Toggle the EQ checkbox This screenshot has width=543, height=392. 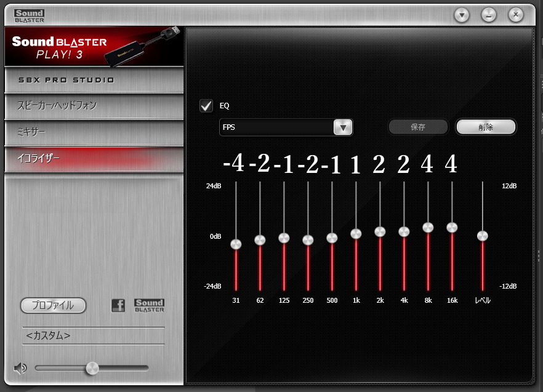tap(206, 106)
